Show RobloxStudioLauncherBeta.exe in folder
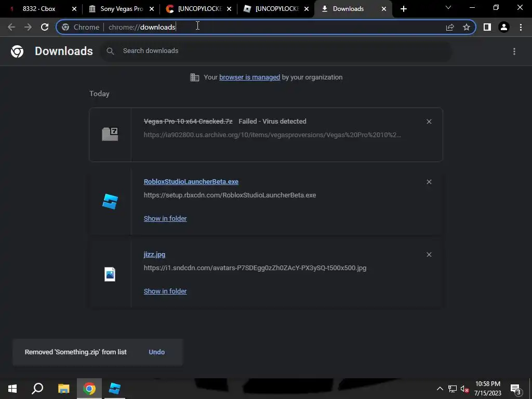Image resolution: width=532 pixels, height=399 pixels. point(165,219)
